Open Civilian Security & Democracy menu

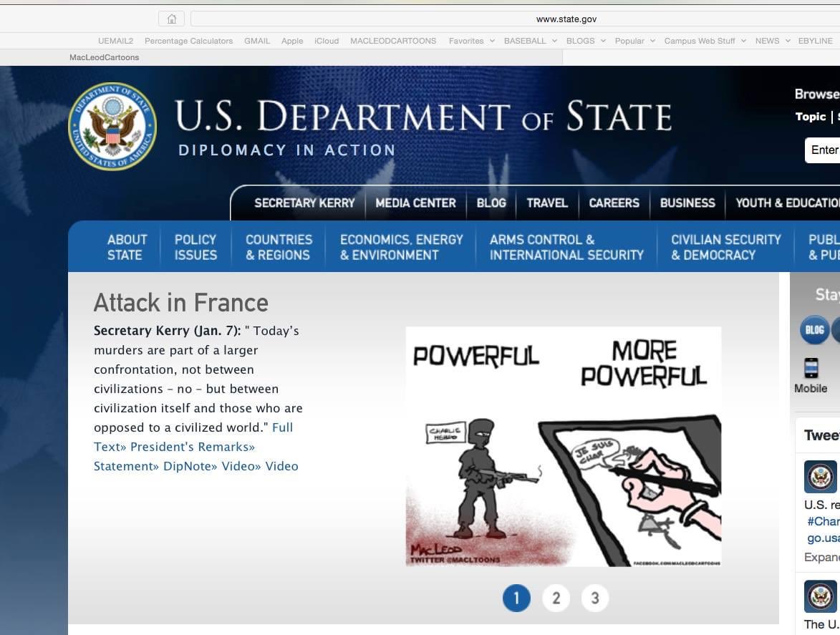[x=726, y=247]
